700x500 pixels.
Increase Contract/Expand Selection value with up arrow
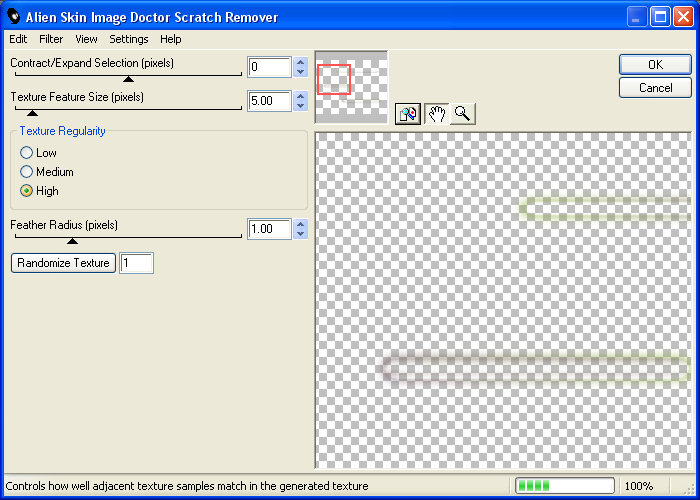pos(301,62)
